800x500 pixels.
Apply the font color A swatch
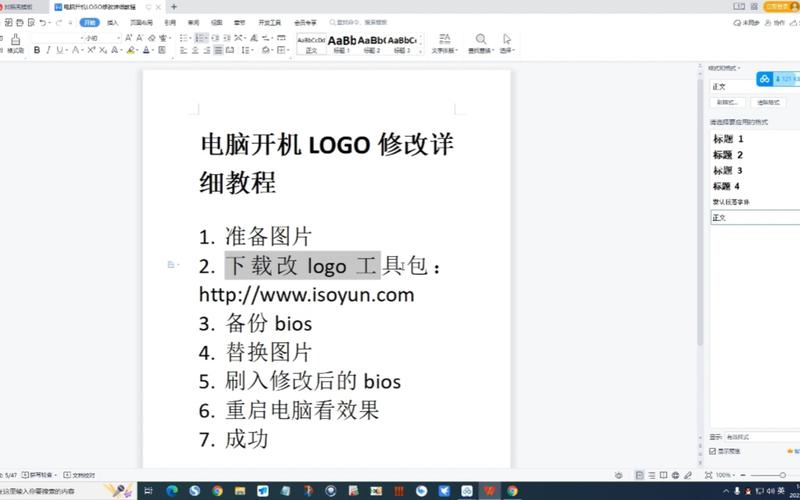[x=146, y=50]
